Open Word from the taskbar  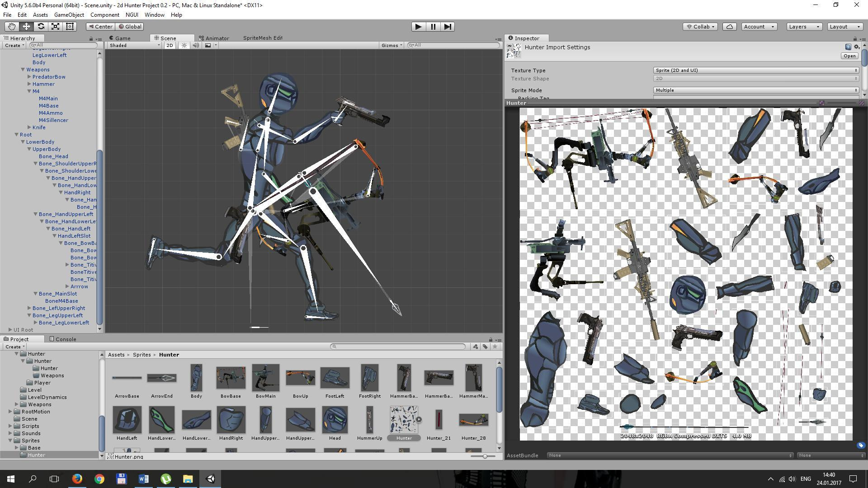(x=143, y=479)
